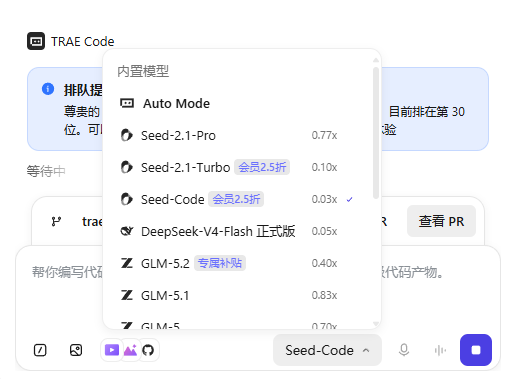Click the 0.03x rate of Seed-Code

[x=324, y=199]
